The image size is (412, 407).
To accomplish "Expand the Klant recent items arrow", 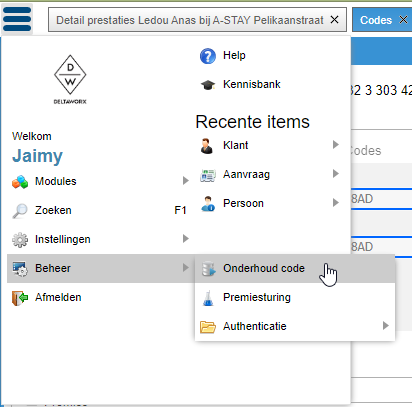I will (x=336, y=144).
